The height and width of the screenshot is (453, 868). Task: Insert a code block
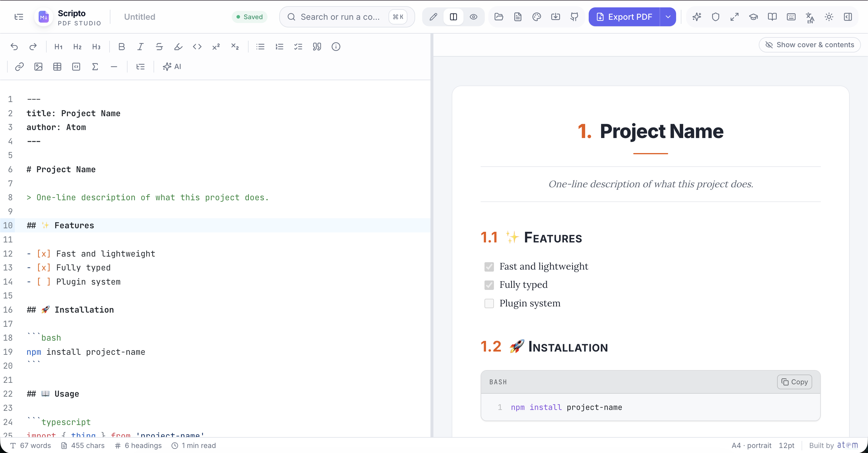pos(76,67)
